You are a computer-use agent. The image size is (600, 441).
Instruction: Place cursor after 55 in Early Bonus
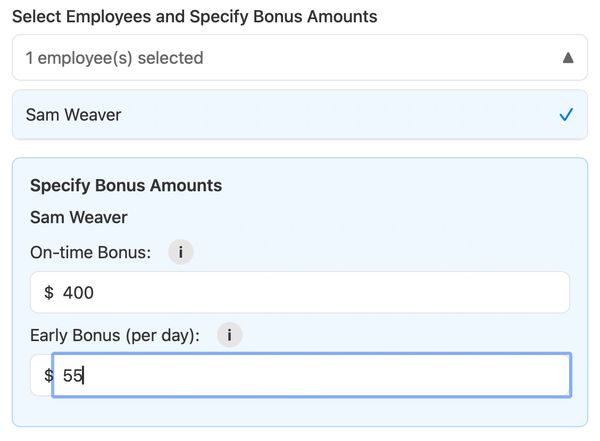[x=84, y=376]
